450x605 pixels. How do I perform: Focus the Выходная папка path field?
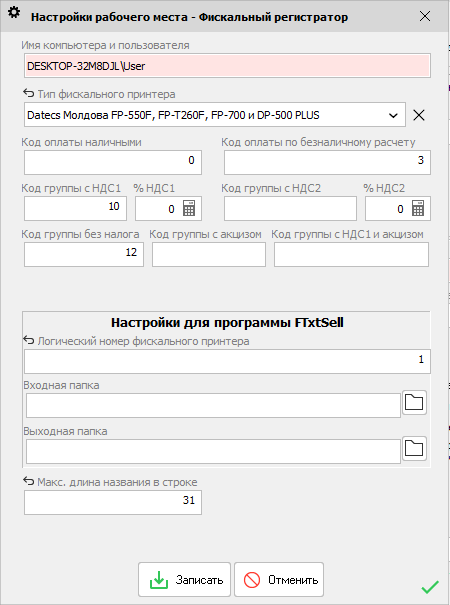pos(213,451)
